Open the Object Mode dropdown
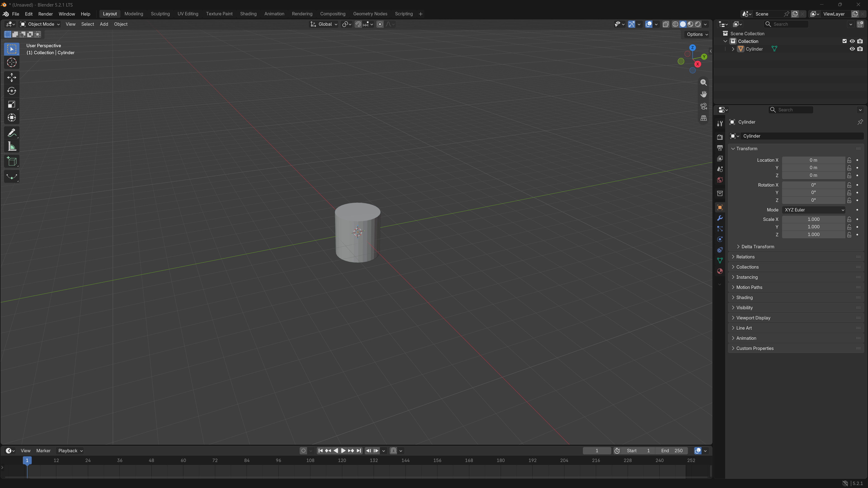 pos(40,24)
